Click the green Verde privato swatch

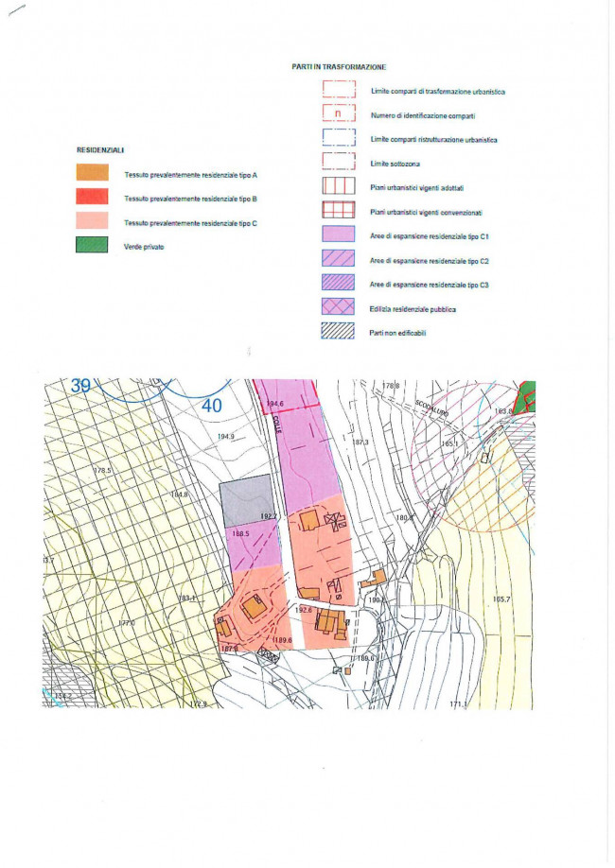tap(92, 246)
